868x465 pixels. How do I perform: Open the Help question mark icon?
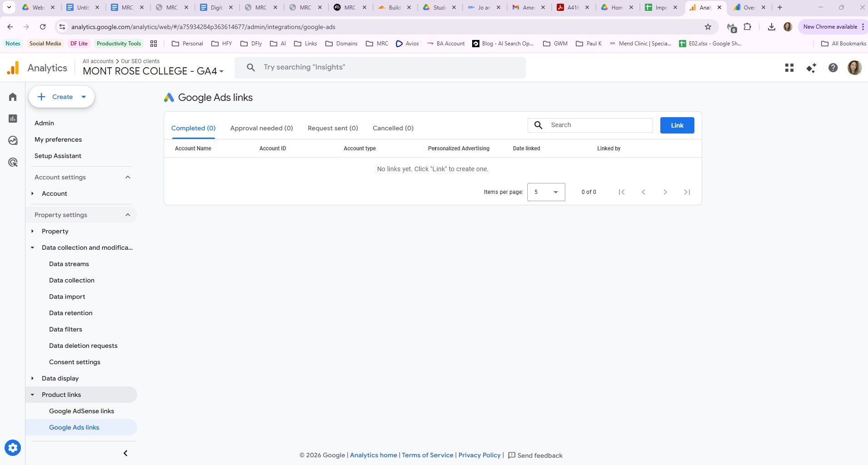pyautogui.click(x=833, y=67)
